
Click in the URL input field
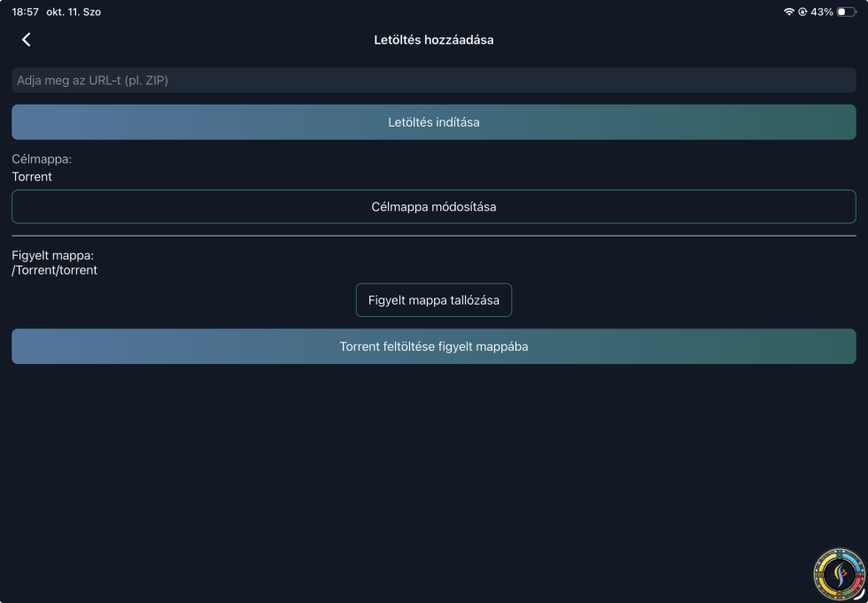pyautogui.click(x=434, y=81)
